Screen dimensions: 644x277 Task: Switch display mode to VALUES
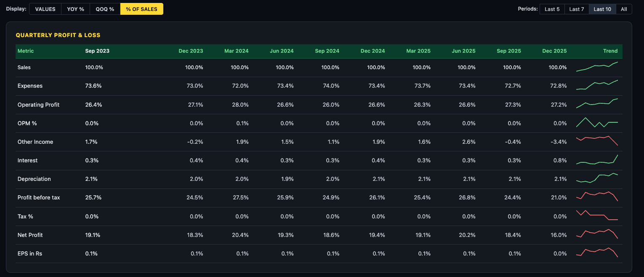click(x=45, y=9)
